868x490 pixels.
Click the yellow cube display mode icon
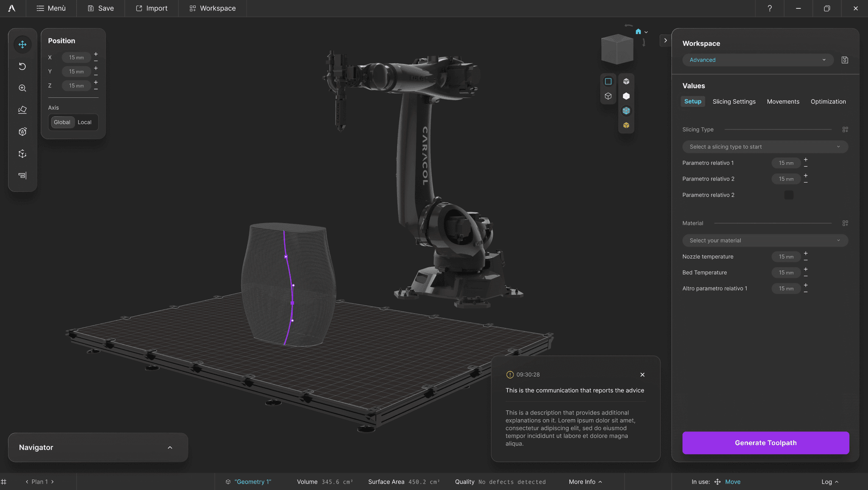(x=626, y=125)
